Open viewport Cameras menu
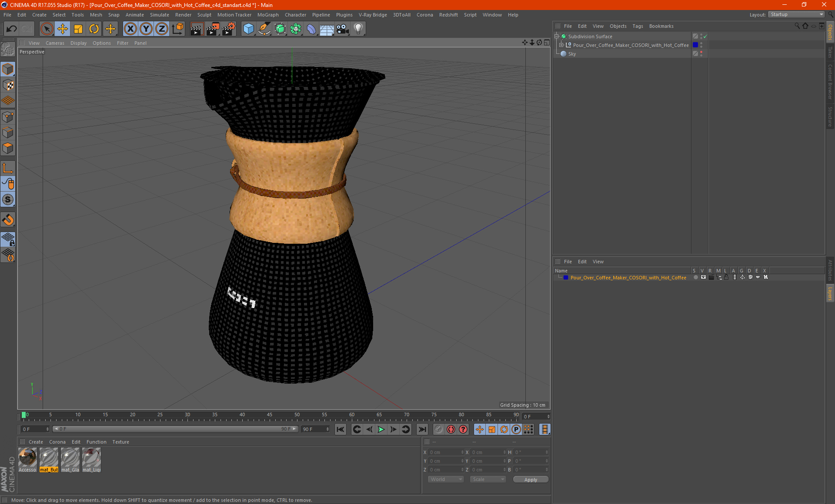This screenshot has width=835, height=504. 55,43
